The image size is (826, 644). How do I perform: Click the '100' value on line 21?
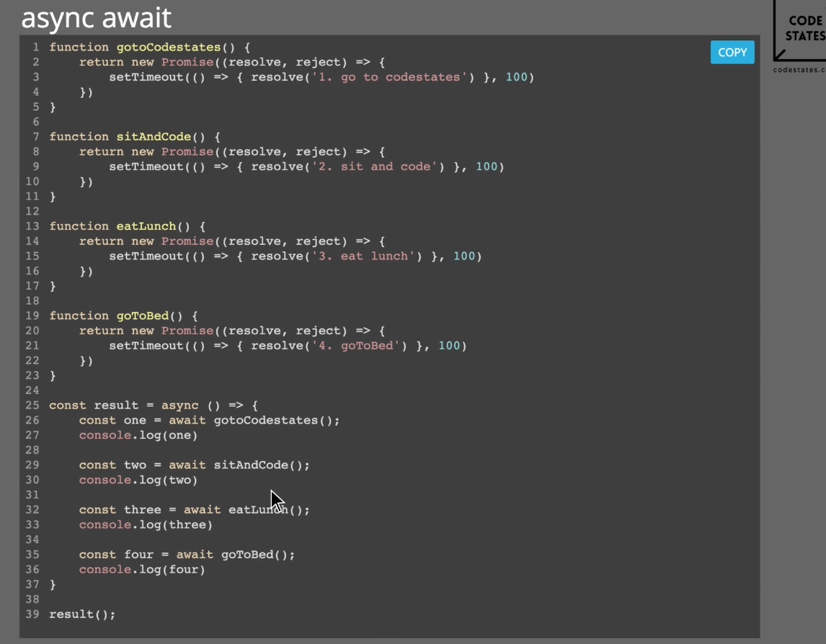click(x=449, y=346)
